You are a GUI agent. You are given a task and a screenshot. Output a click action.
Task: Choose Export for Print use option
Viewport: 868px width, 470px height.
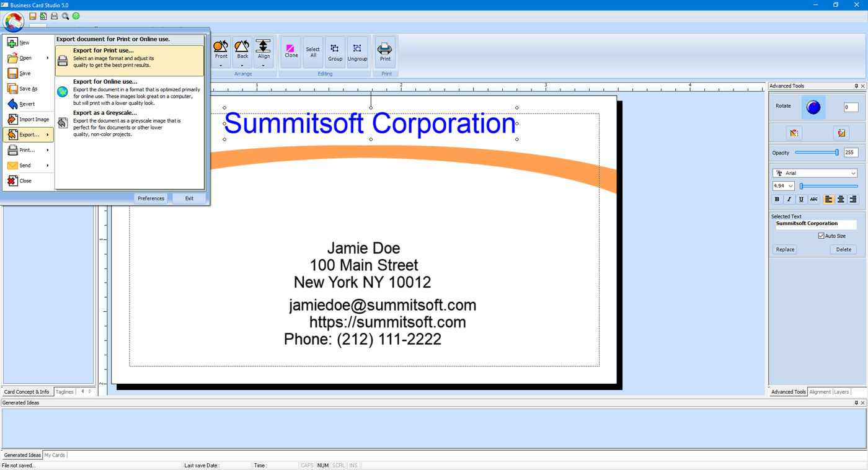130,61
